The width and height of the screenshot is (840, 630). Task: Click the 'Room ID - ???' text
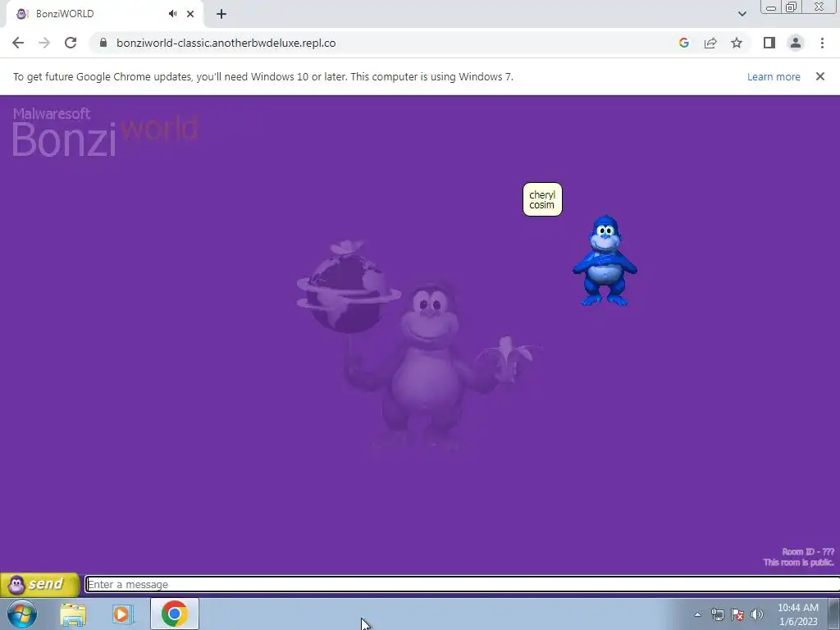(x=808, y=552)
